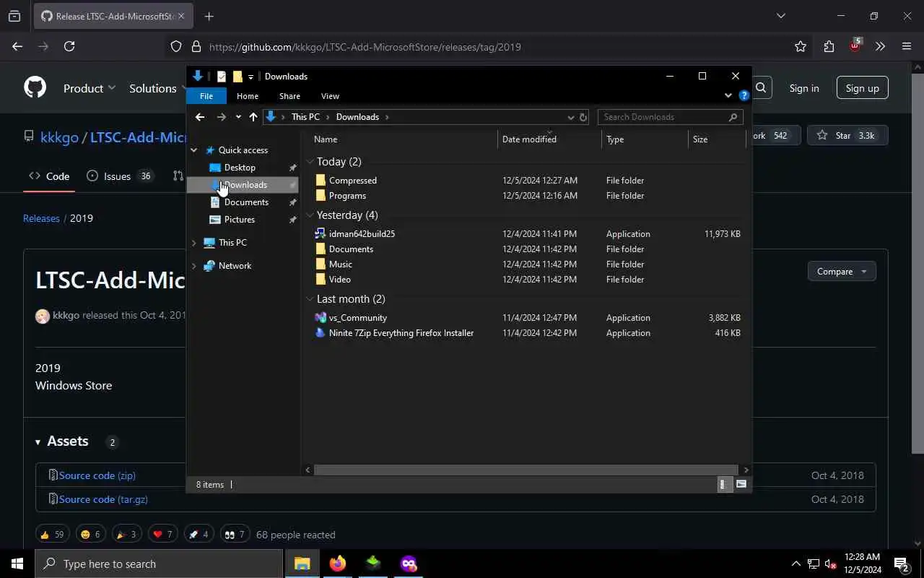This screenshot has height=578, width=924.
Task: Open Customize Quick Access Toolbar dropdown
Action: (250, 77)
